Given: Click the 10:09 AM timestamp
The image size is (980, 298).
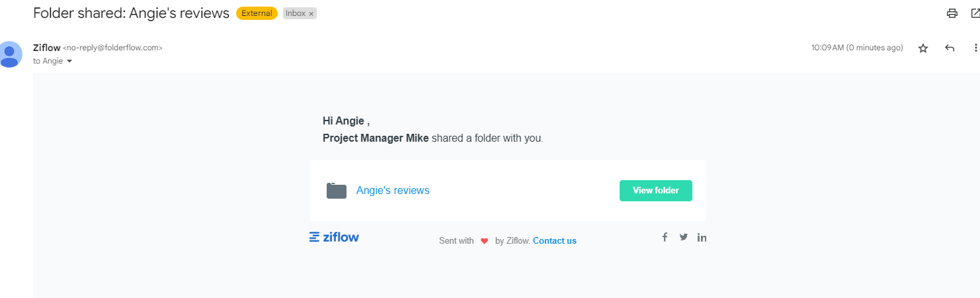Looking at the screenshot, I should click(x=828, y=48).
